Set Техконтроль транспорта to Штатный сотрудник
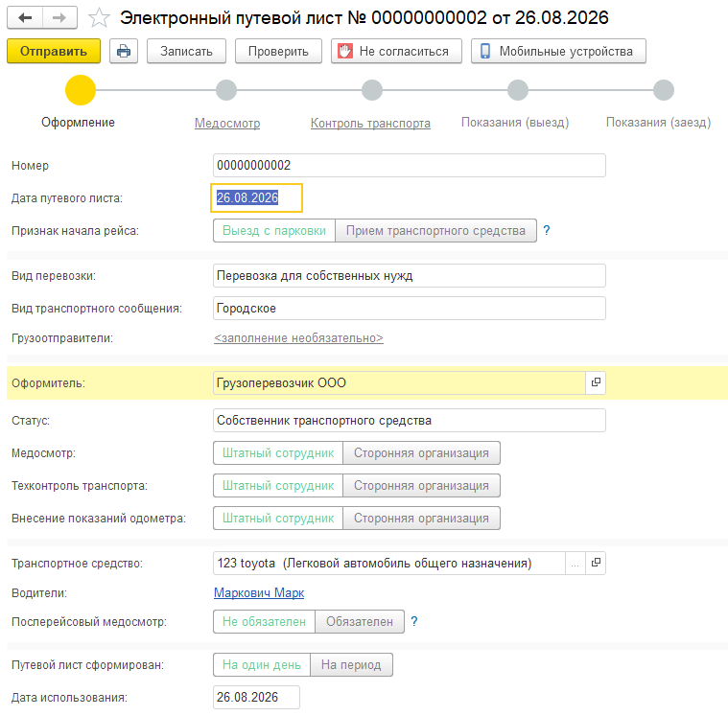The height and width of the screenshot is (716, 728). pos(278,485)
